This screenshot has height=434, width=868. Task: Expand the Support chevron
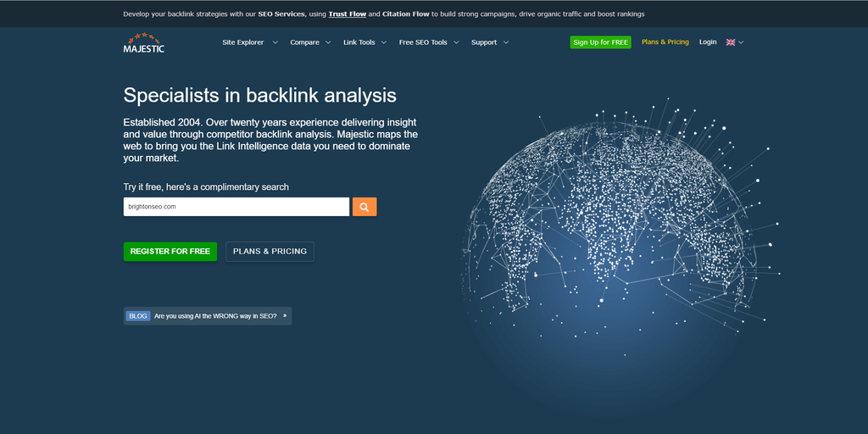click(x=505, y=42)
